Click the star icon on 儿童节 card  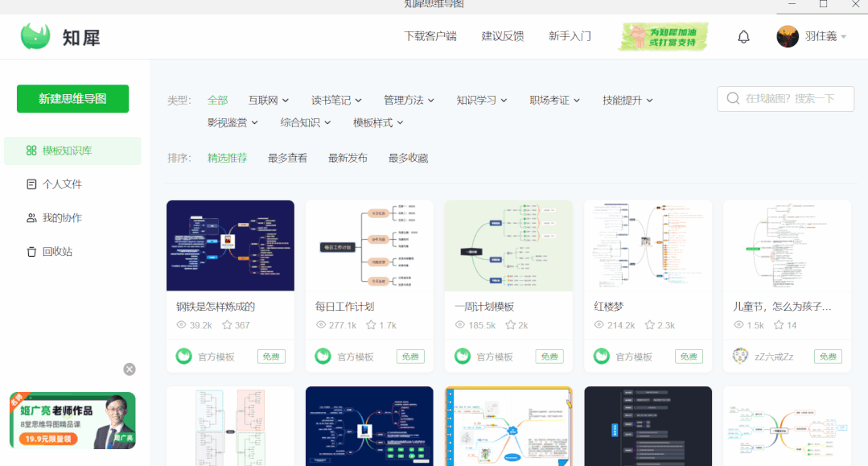pos(779,324)
